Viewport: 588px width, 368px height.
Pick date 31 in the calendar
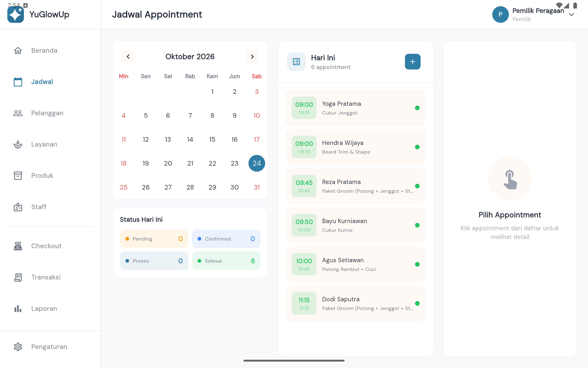point(257,187)
